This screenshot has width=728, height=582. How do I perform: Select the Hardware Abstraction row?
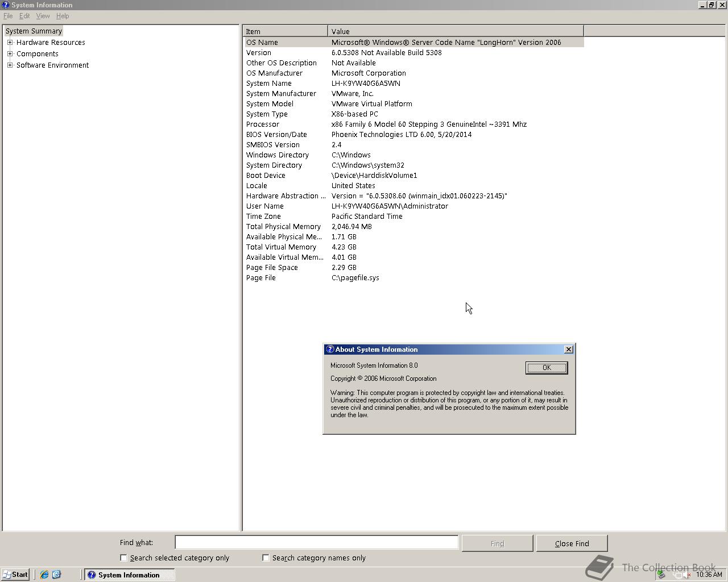414,196
